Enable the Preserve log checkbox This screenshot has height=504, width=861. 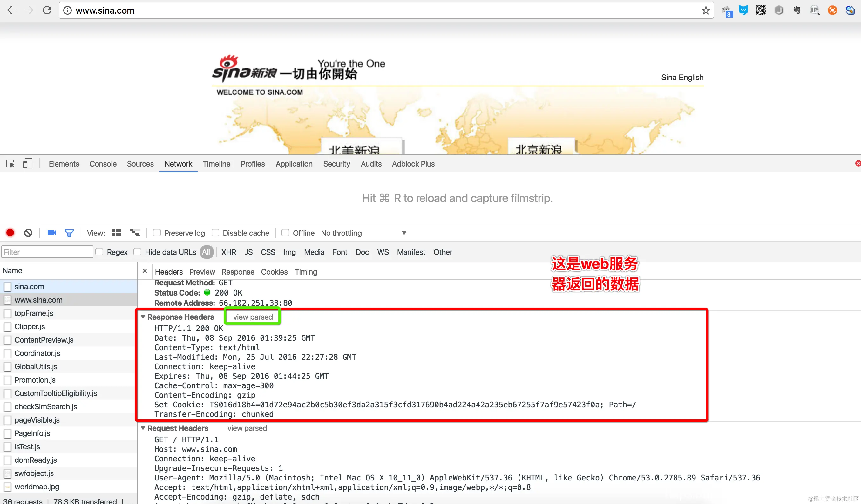(x=157, y=233)
